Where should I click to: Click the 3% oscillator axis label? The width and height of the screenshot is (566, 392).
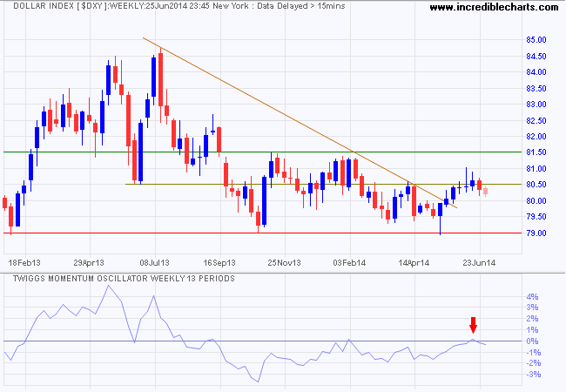click(x=532, y=308)
